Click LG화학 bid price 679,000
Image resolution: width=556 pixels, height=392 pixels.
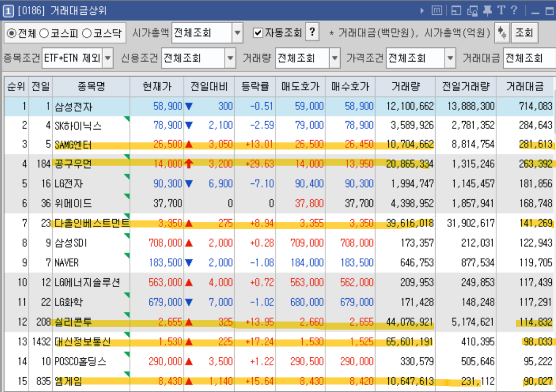point(357,302)
